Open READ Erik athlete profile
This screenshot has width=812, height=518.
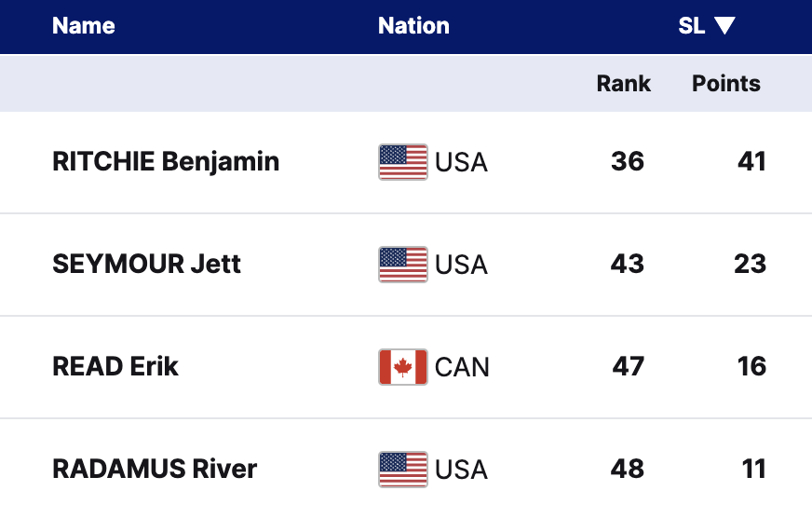(x=115, y=366)
